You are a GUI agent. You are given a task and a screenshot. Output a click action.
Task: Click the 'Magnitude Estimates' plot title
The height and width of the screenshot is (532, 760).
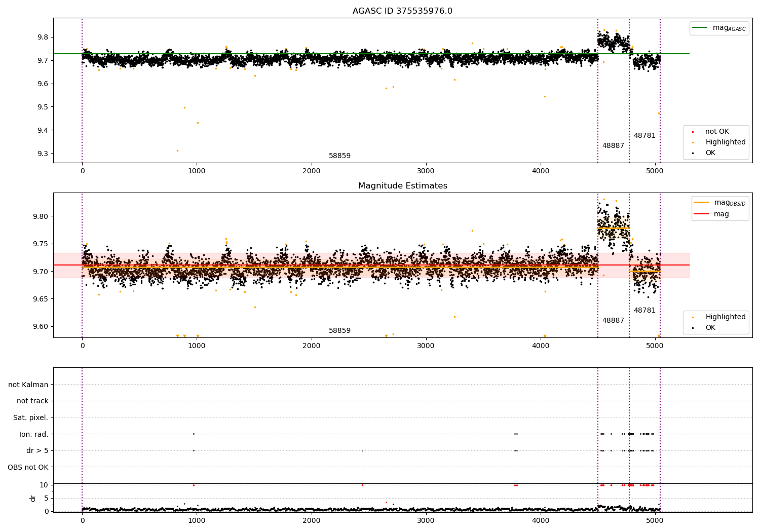pyautogui.click(x=402, y=186)
